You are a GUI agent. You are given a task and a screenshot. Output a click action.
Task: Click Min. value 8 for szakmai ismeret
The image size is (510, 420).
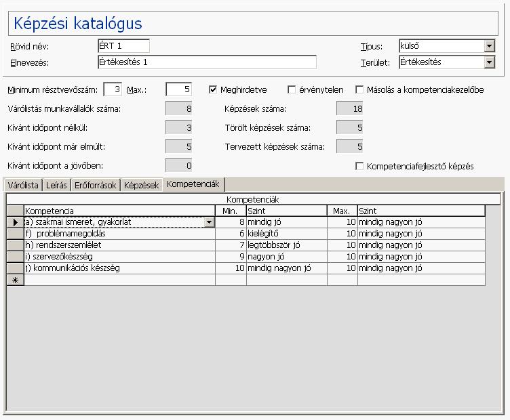pyautogui.click(x=231, y=222)
